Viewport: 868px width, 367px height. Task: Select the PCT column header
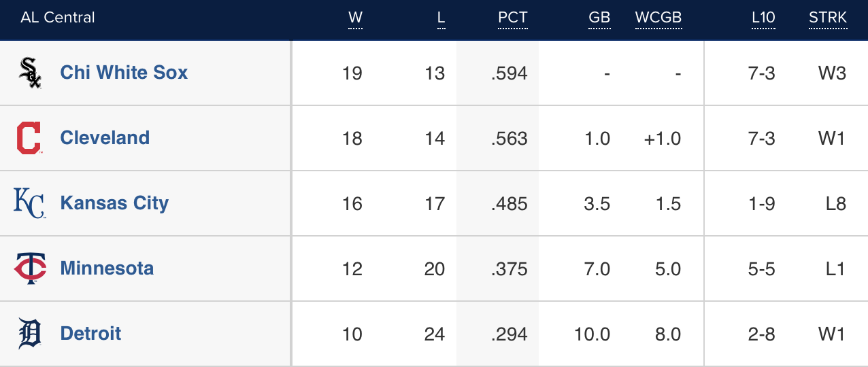pos(512,18)
